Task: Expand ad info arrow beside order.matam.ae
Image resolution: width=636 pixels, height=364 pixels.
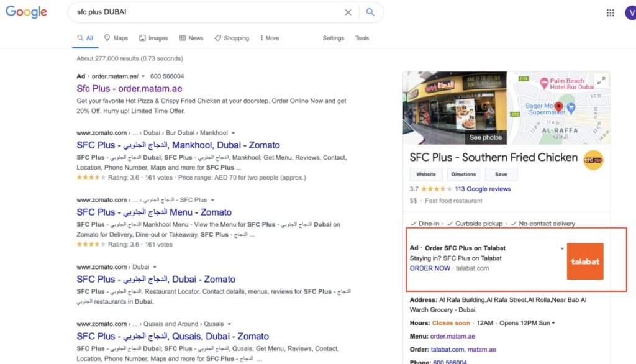Action: point(143,76)
